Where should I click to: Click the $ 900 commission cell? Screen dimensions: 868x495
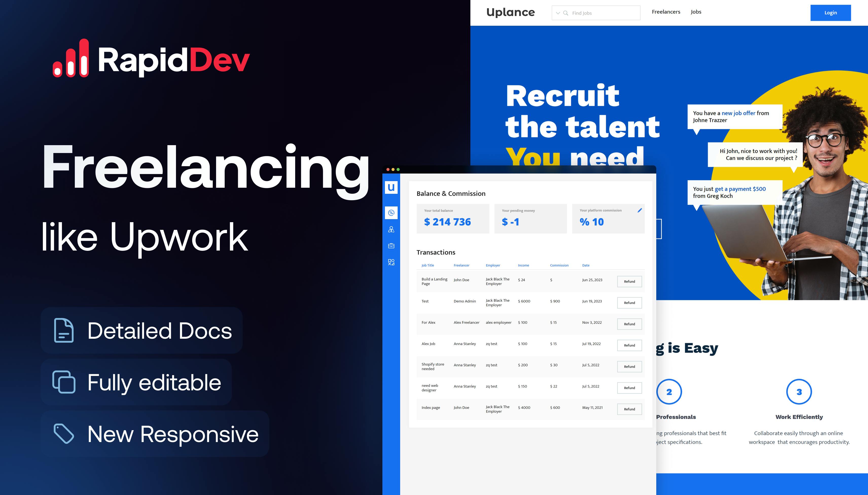[x=555, y=301]
